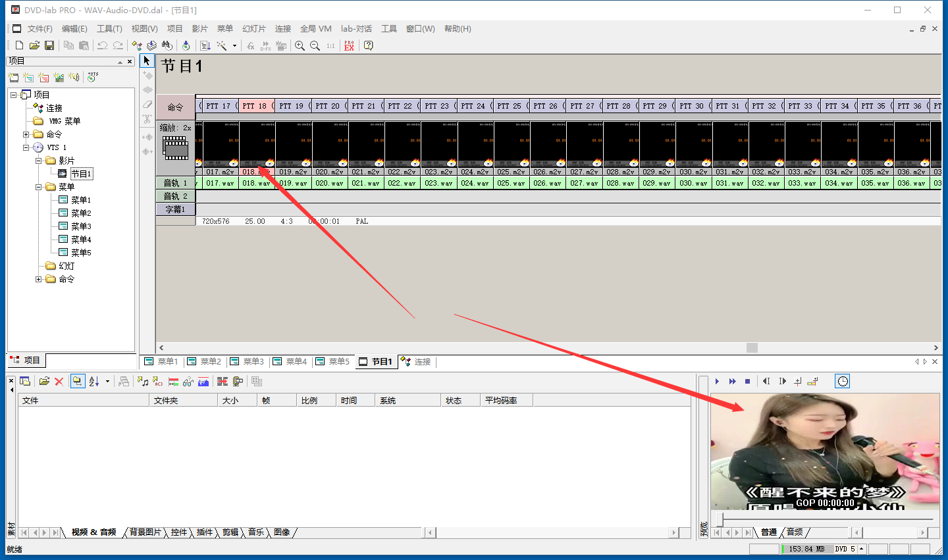
Task: Select 幻灯 folder in project tree
Action: click(66, 266)
